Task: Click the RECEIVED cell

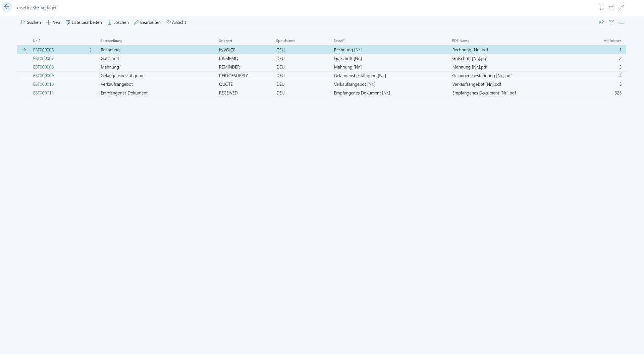Action: [228, 93]
